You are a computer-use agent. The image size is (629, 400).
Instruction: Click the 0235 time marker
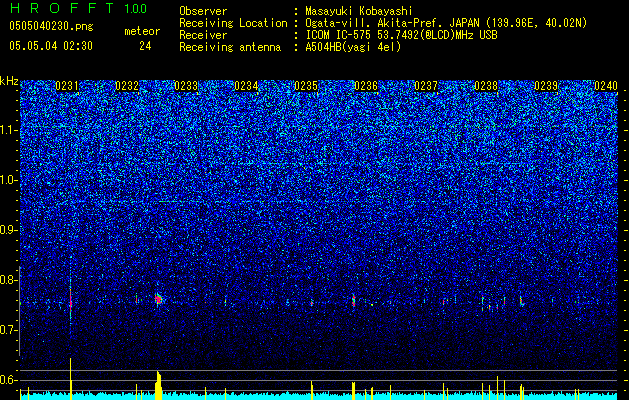[306, 86]
